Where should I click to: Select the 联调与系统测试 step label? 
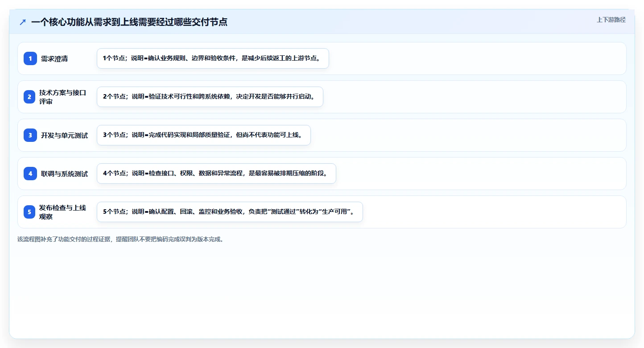[64, 174]
